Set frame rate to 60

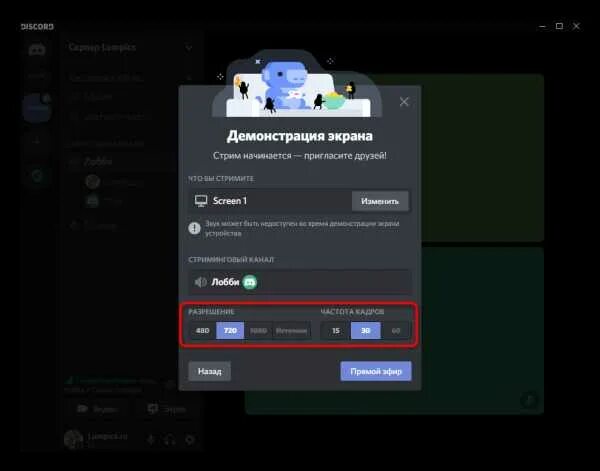396,331
